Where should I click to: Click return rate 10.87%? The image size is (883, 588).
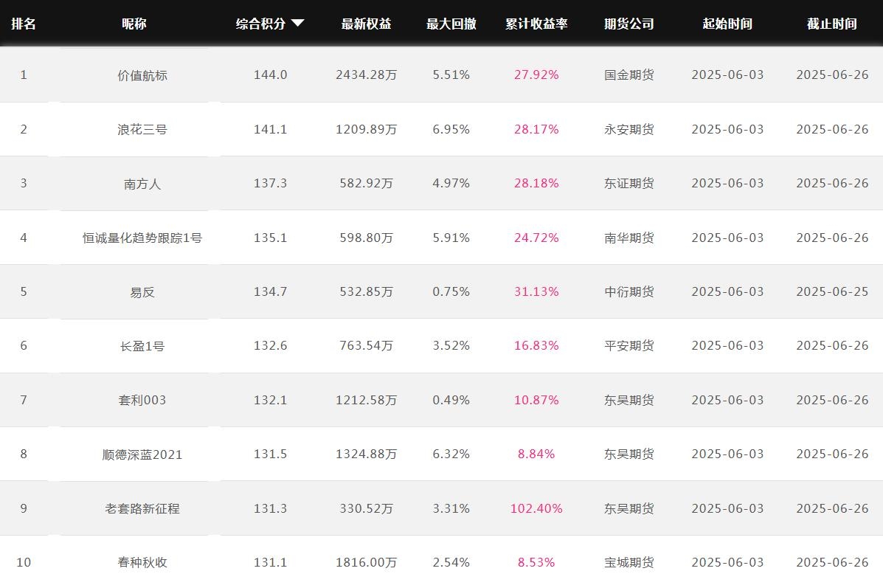coord(536,400)
